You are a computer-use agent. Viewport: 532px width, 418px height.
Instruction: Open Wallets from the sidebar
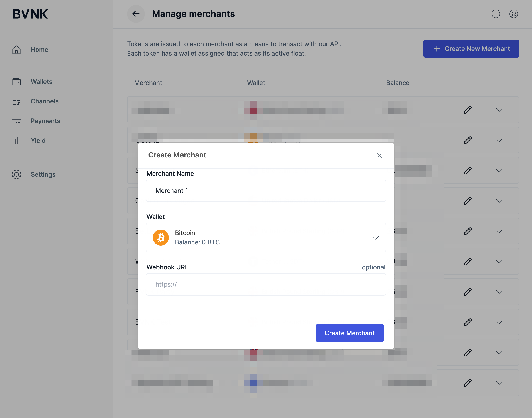pyautogui.click(x=41, y=82)
